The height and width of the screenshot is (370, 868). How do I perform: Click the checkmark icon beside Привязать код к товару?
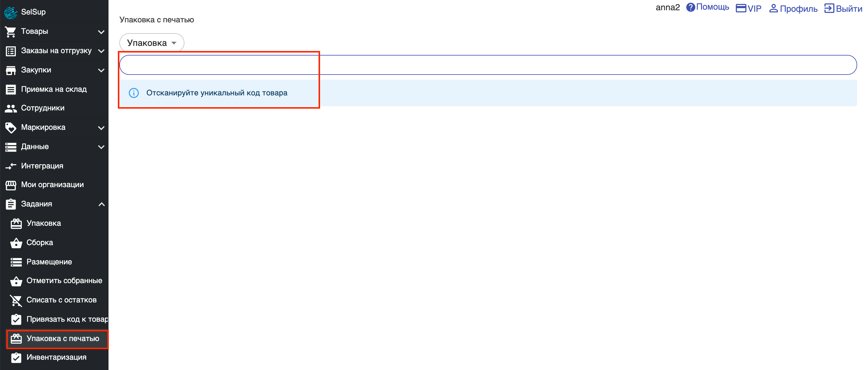pos(16,319)
